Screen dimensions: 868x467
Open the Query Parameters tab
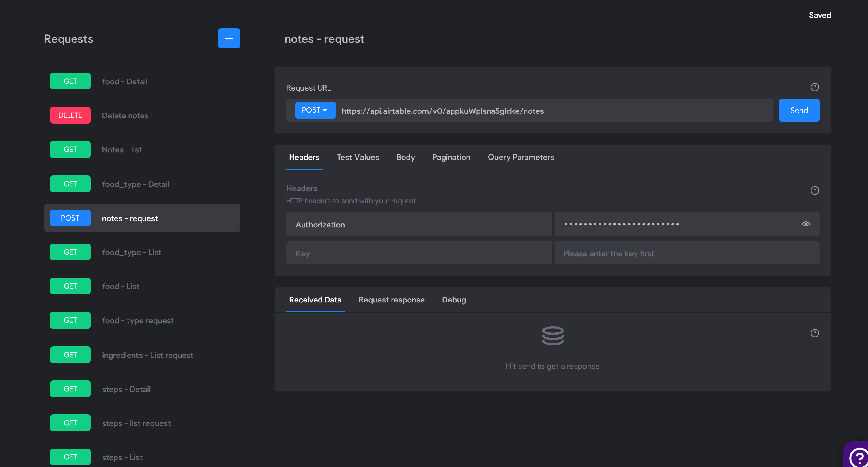pyautogui.click(x=521, y=157)
